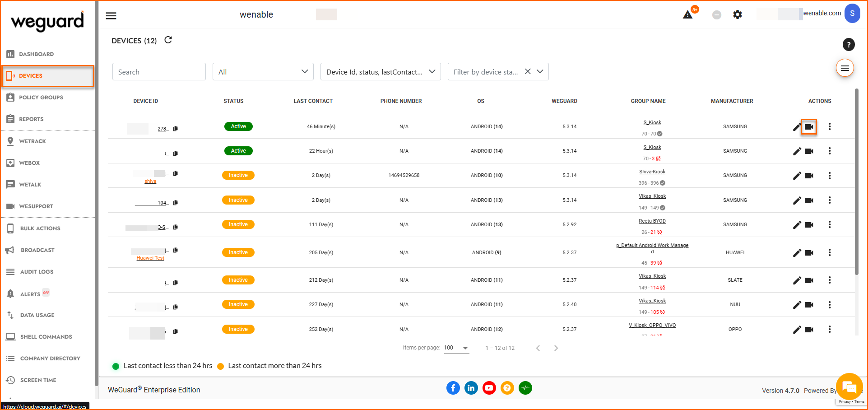The height and width of the screenshot is (410, 868).
Task: Click phone number 14694529658
Action: (x=404, y=175)
